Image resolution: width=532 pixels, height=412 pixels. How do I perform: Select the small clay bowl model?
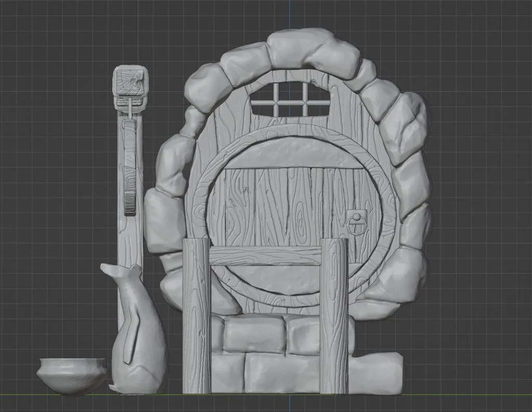point(72,376)
